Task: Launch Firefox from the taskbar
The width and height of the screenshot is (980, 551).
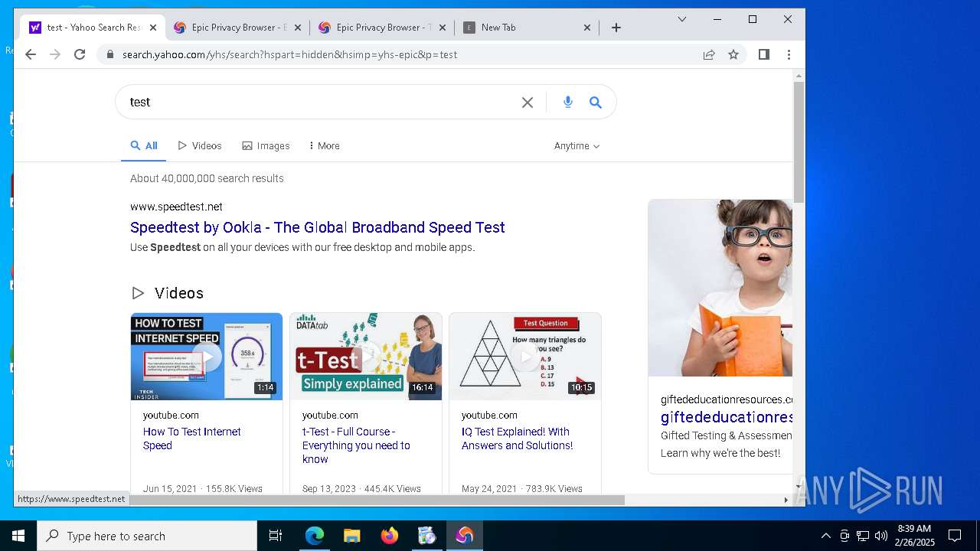Action: (x=390, y=536)
